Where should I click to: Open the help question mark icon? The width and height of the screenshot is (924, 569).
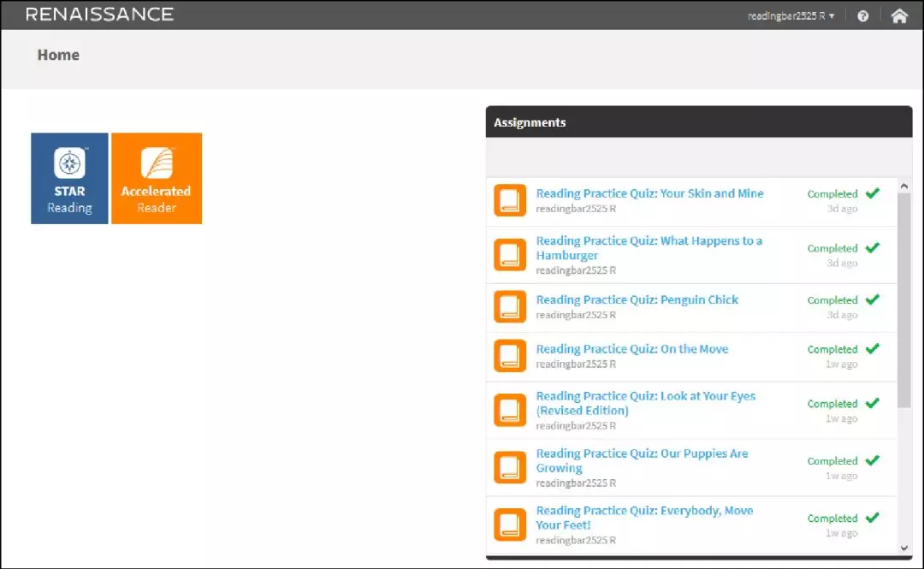862,15
